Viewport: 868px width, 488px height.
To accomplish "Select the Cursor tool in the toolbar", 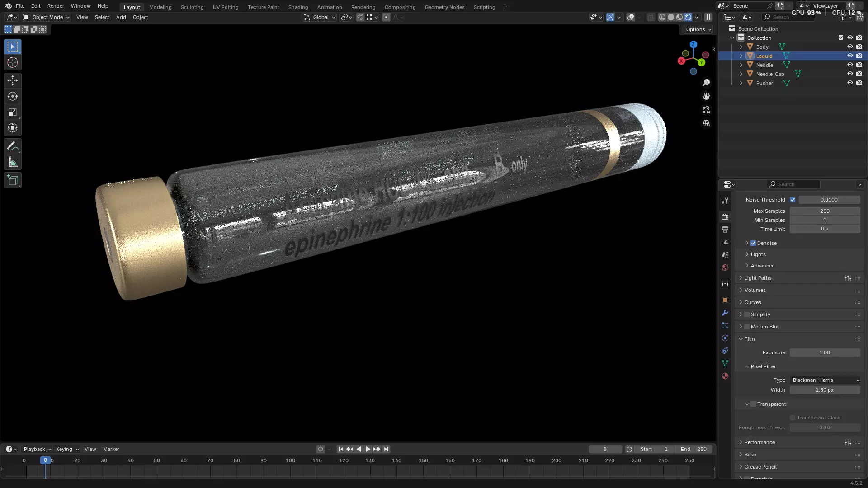I will pos(13,62).
